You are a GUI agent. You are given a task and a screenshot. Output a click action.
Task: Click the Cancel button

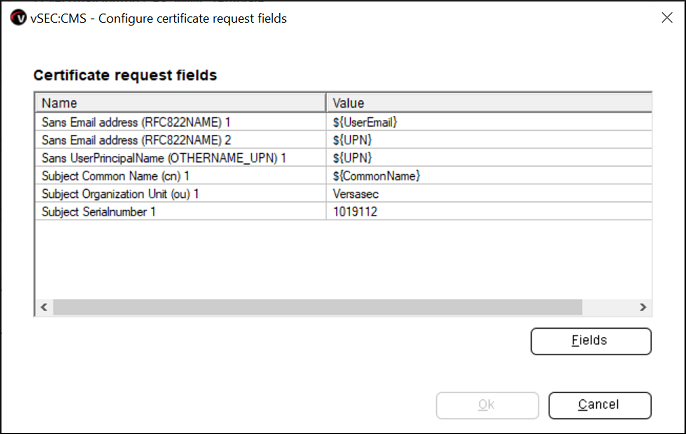(x=600, y=405)
